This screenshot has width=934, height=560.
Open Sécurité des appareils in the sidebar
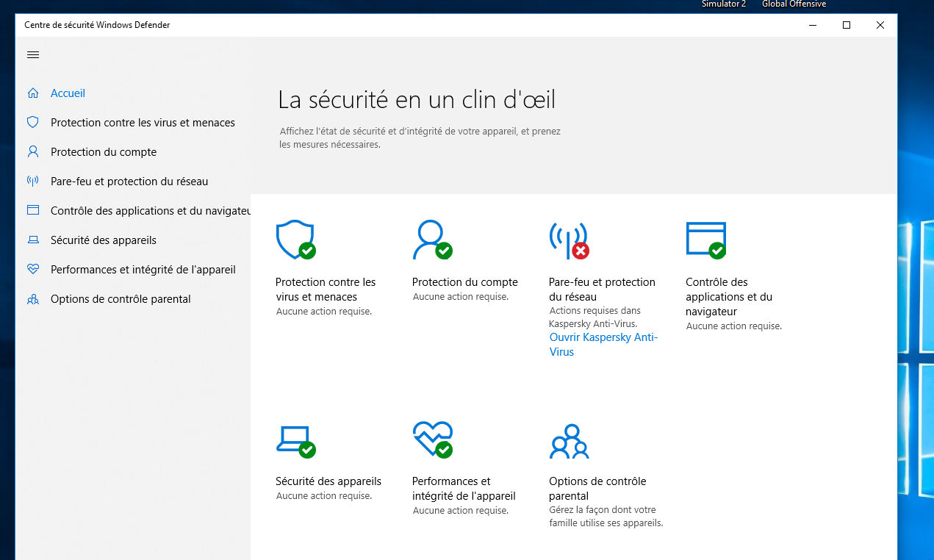tap(104, 240)
